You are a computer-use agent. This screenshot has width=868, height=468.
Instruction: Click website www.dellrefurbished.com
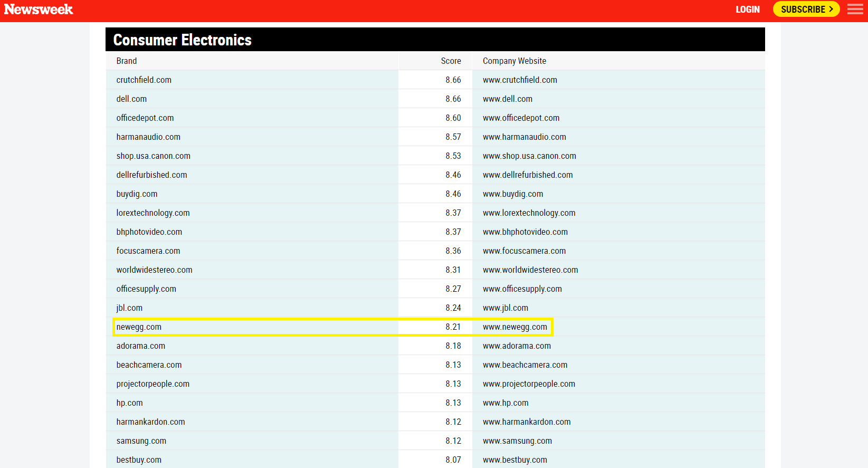[x=528, y=175]
